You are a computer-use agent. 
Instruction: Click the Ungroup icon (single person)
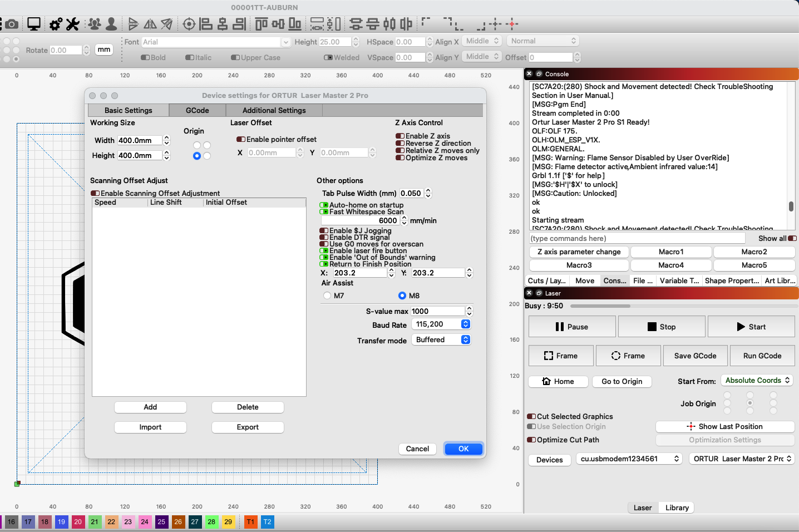[x=111, y=24]
